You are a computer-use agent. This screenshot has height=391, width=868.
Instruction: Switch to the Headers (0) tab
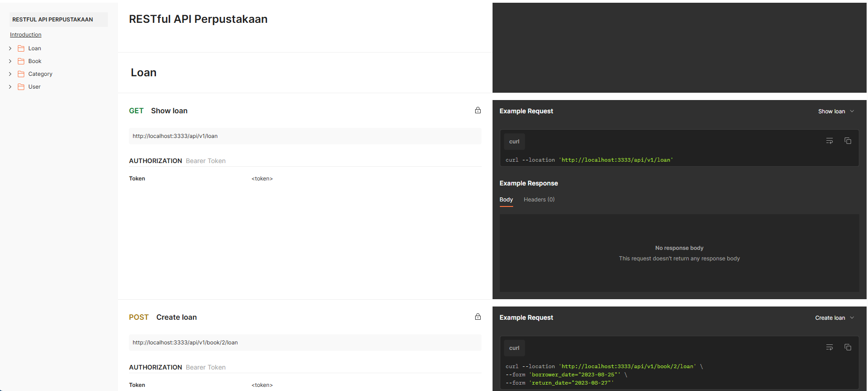click(x=539, y=200)
